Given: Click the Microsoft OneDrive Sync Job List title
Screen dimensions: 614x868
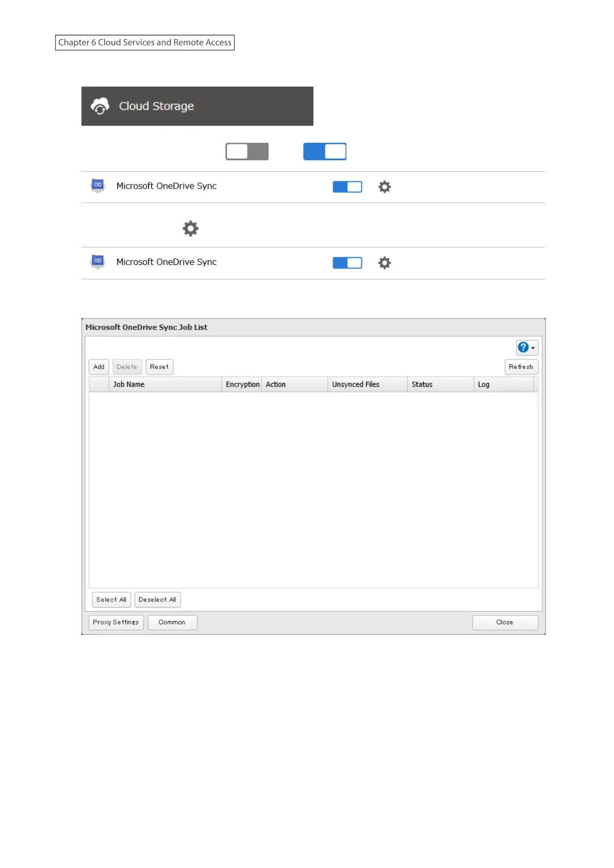Looking at the screenshot, I should point(146,327).
